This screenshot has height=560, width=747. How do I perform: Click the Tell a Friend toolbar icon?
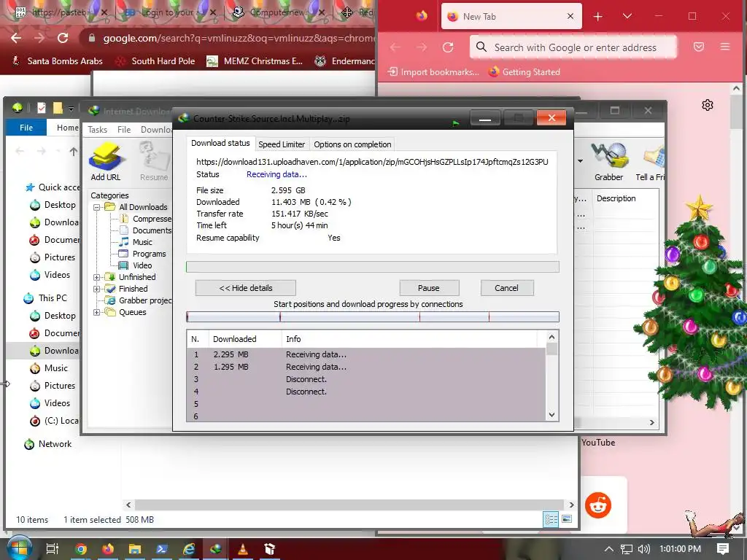(650, 161)
